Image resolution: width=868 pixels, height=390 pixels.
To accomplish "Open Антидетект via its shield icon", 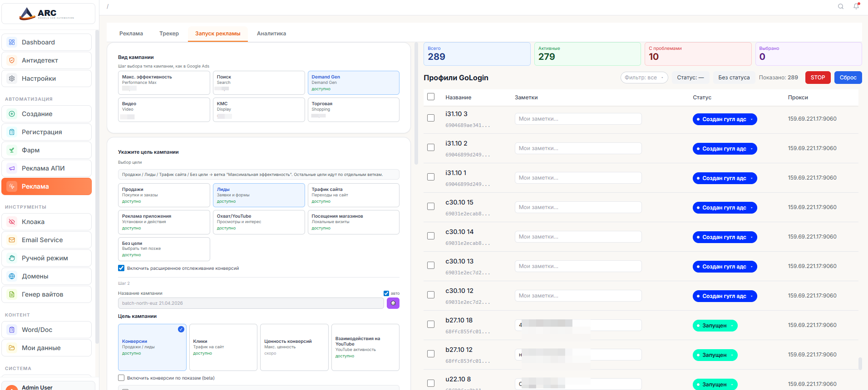I will pos(12,60).
